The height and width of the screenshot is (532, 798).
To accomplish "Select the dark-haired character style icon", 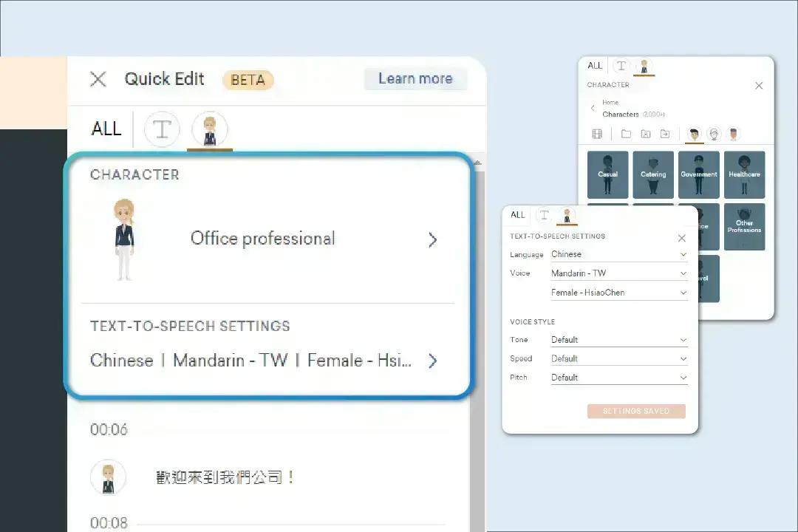I will tap(694, 134).
